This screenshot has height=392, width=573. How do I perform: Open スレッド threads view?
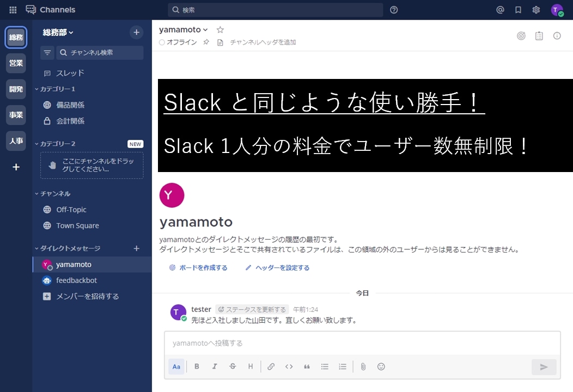coord(92,73)
